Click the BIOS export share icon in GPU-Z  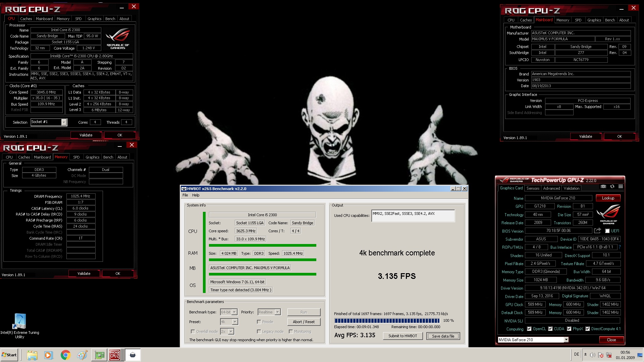tap(597, 231)
